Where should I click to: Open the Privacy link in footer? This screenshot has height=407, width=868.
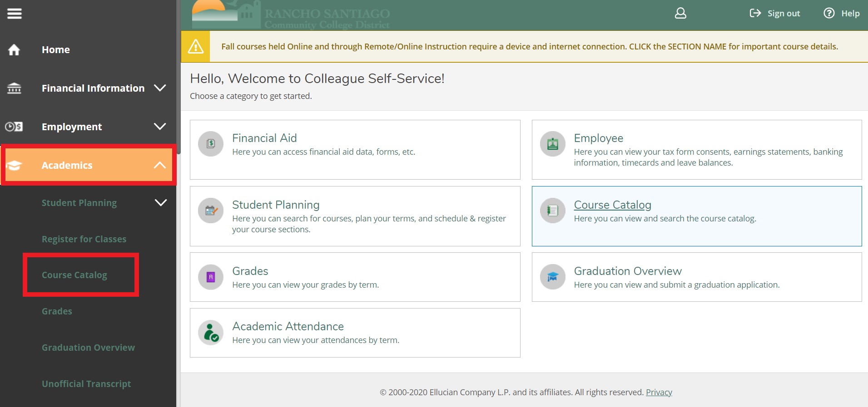coord(659,392)
